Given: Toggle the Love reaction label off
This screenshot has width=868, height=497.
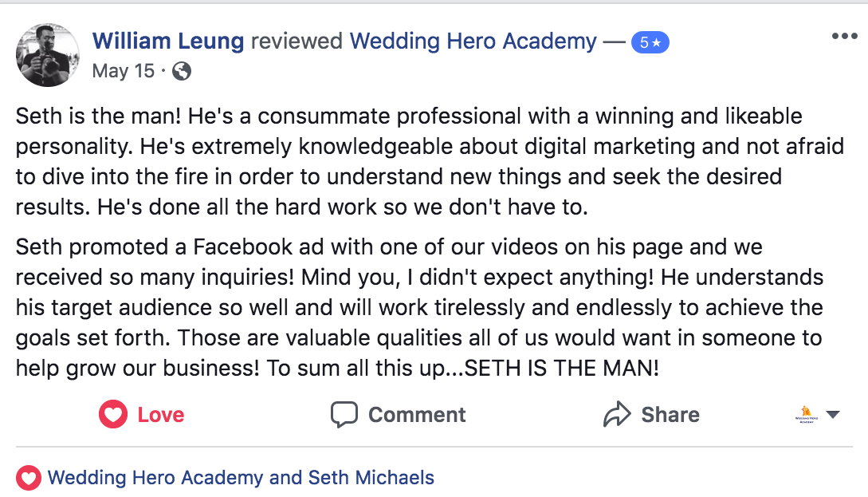Looking at the screenshot, I should coord(160,415).
